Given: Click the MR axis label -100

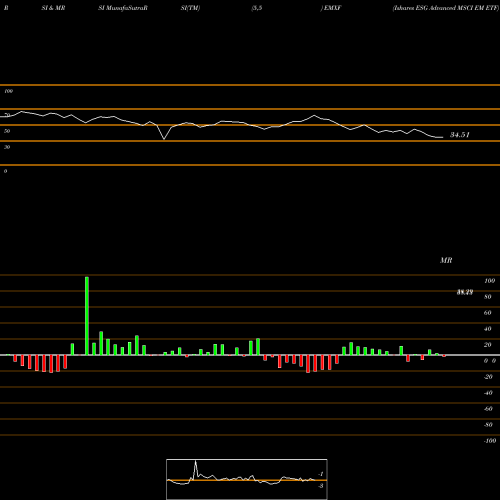Looking at the screenshot, I should [x=489, y=441].
